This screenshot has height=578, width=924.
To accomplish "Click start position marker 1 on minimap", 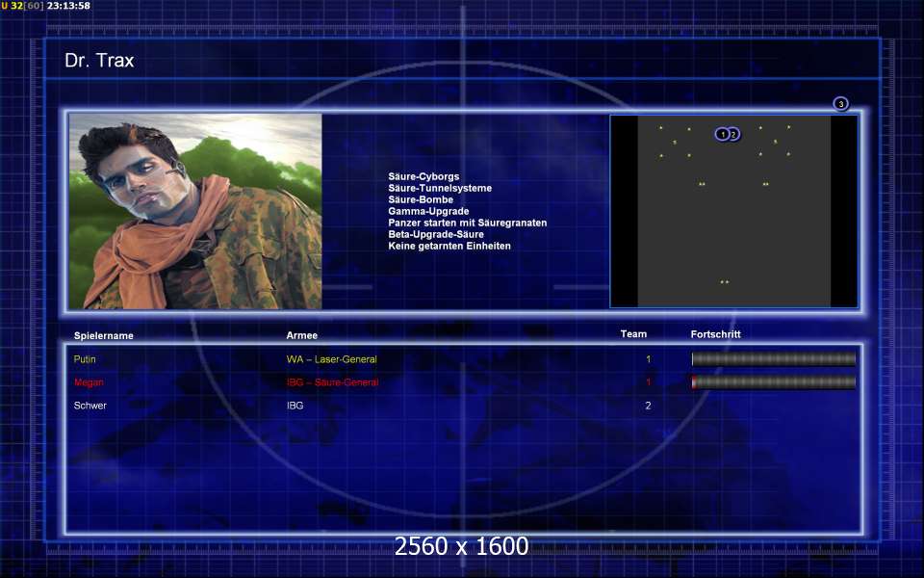I will coord(722,134).
